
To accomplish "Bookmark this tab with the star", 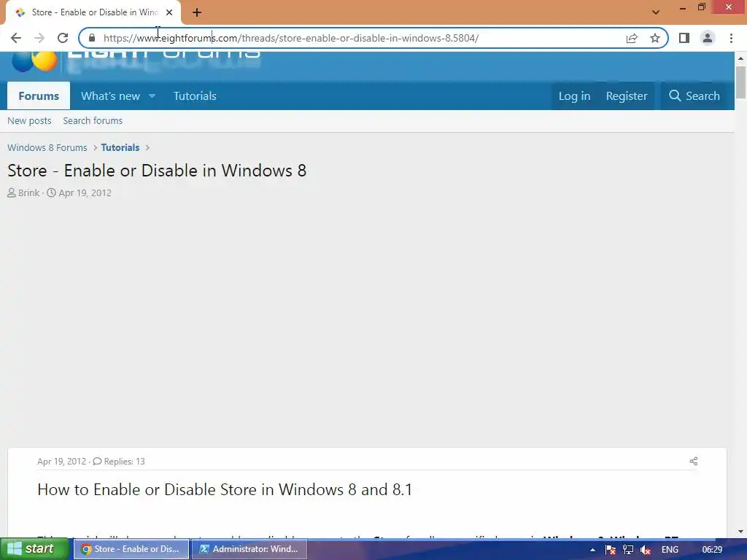I will [x=655, y=38].
